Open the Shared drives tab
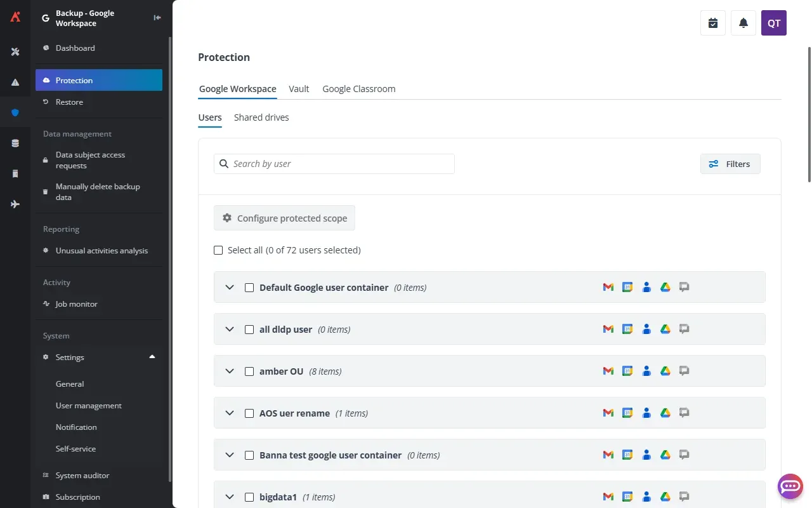Image resolution: width=812 pixels, height=508 pixels. click(261, 117)
